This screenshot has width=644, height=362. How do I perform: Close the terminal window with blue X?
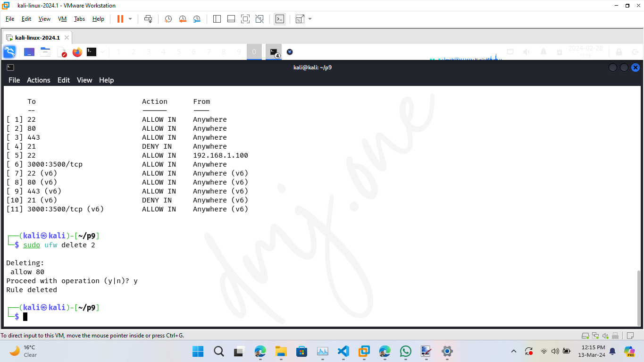tap(636, 67)
